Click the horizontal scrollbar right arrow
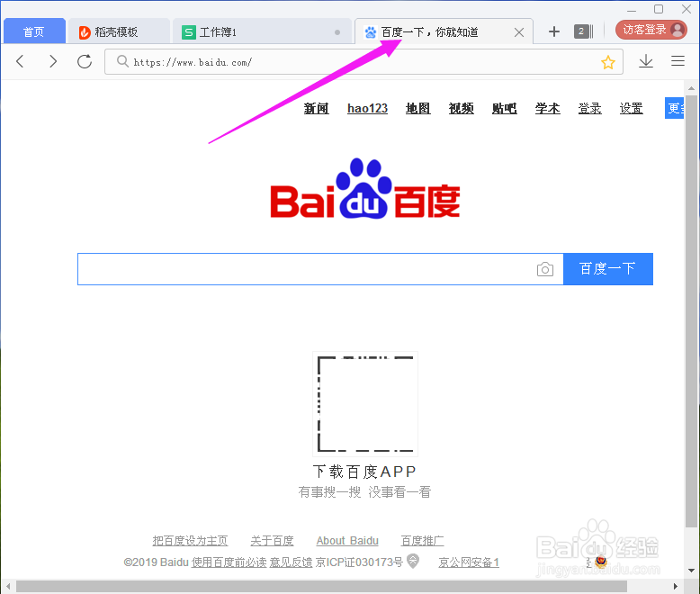This screenshot has width=700, height=594. click(676, 586)
